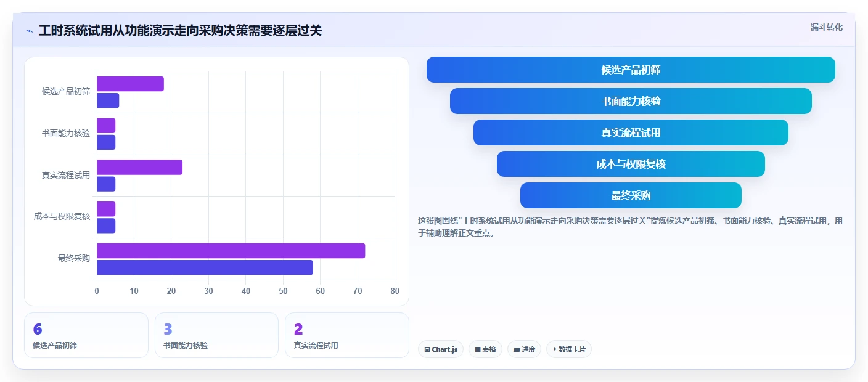
Task: Click the purple bar for 成本与权限复核
Action: point(106,209)
